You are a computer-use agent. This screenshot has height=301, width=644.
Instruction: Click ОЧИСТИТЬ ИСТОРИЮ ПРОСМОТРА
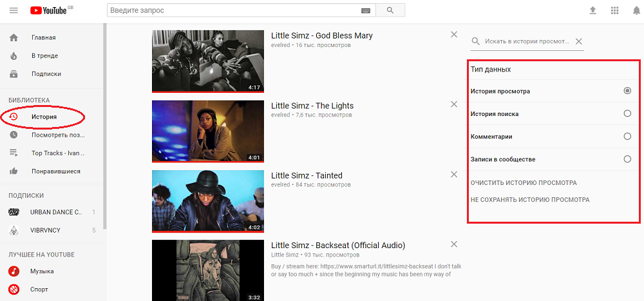point(524,183)
